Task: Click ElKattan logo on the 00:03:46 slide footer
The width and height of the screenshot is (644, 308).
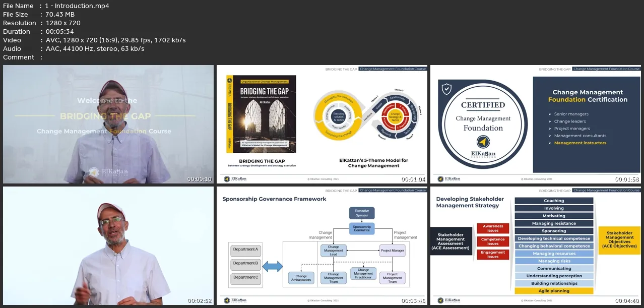Action: pos(235,300)
